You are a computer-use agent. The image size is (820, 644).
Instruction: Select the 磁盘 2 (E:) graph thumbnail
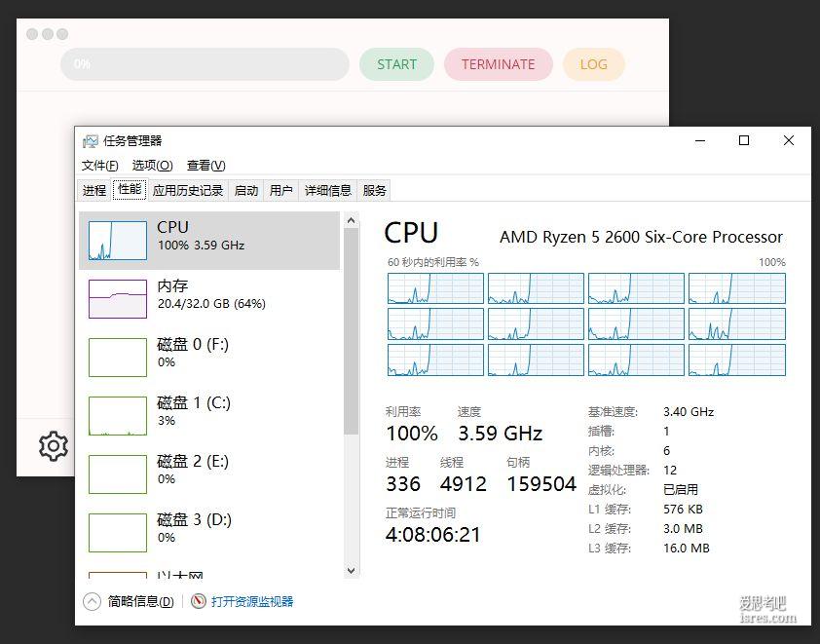118,474
